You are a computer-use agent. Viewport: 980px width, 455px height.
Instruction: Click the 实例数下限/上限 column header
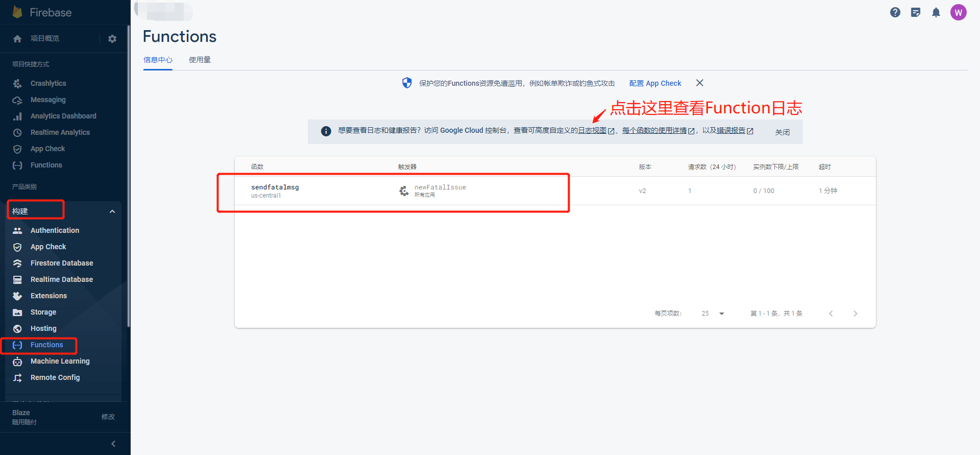(776, 167)
